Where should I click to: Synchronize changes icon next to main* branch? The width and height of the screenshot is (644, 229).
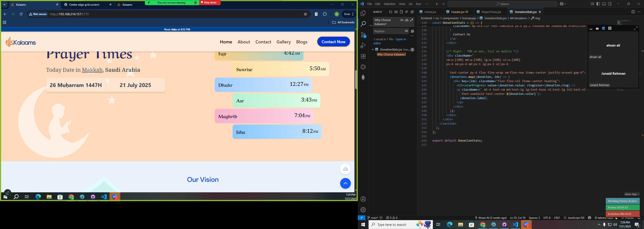[x=381, y=218]
